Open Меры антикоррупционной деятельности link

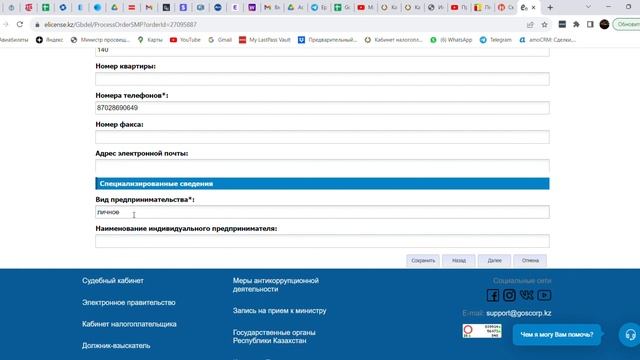[x=276, y=285]
